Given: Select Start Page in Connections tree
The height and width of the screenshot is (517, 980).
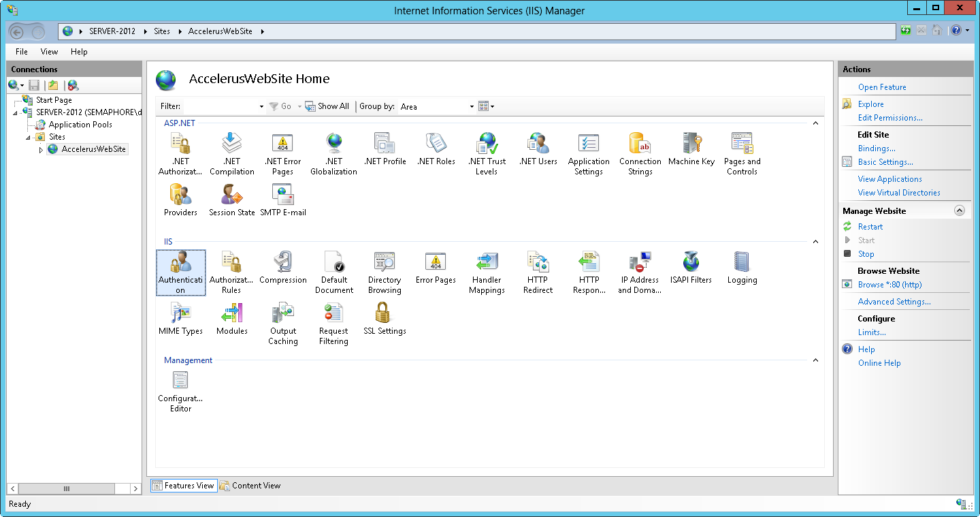Looking at the screenshot, I should point(53,100).
